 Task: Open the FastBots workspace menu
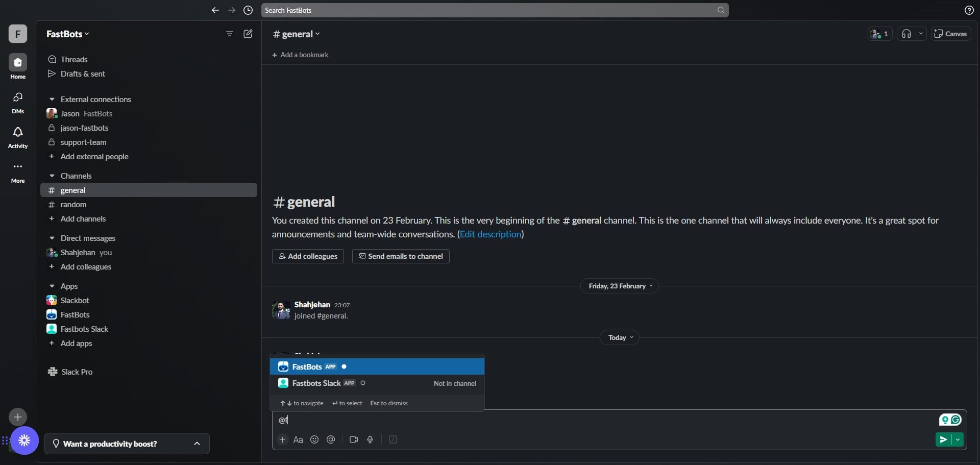pyautogui.click(x=68, y=34)
